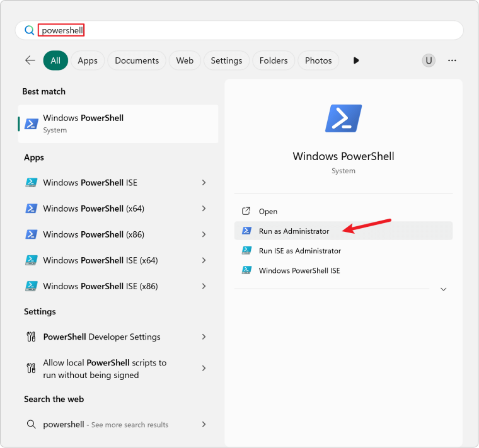Open Windows PowerShell (x64) result

coord(118,209)
